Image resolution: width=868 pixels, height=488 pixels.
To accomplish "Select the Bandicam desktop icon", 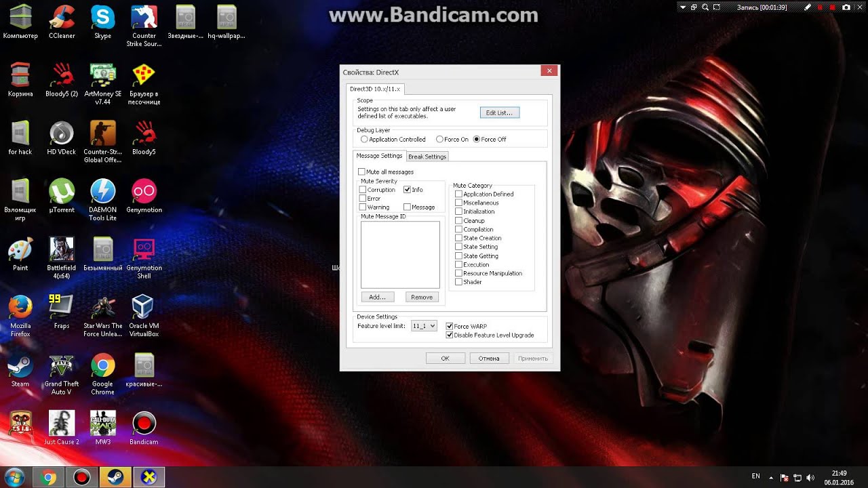I will [144, 428].
